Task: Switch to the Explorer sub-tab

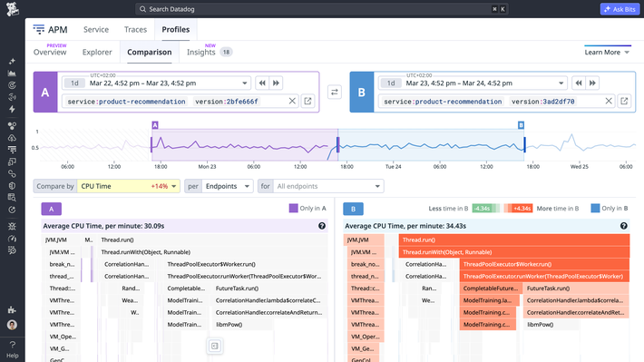Action: (x=97, y=53)
